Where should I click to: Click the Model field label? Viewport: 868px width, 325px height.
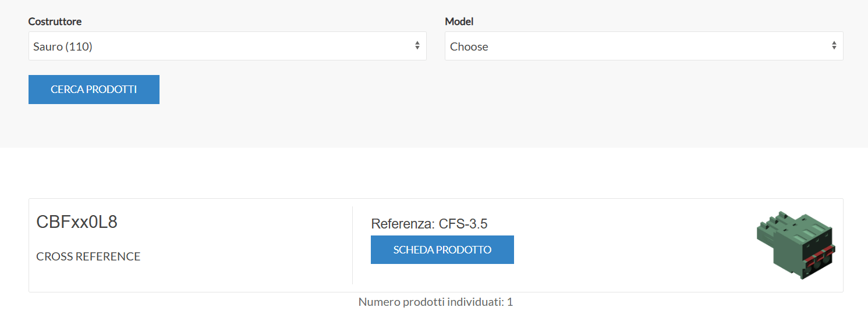coord(459,22)
